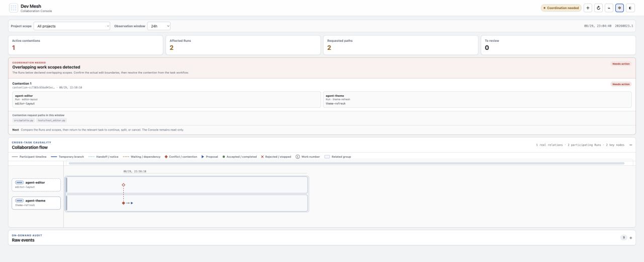The height and width of the screenshot is (262, 644).
Task: Click the contention ID text under Contention 1
Action: click(x=34, y=87)
